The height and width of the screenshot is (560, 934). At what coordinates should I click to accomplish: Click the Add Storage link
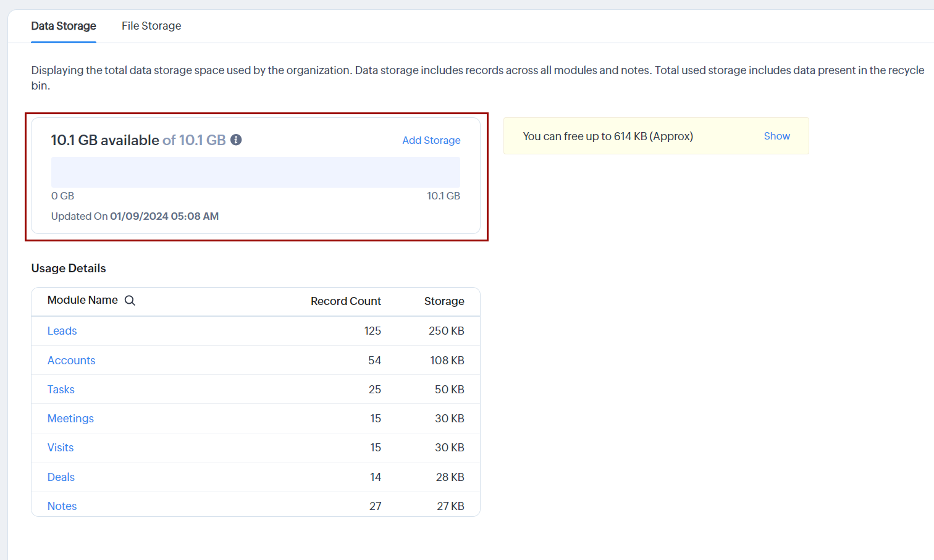click(431, 141)
